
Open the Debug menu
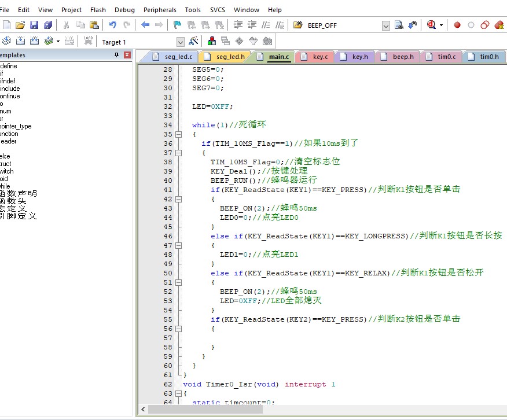tap(124, 10)
